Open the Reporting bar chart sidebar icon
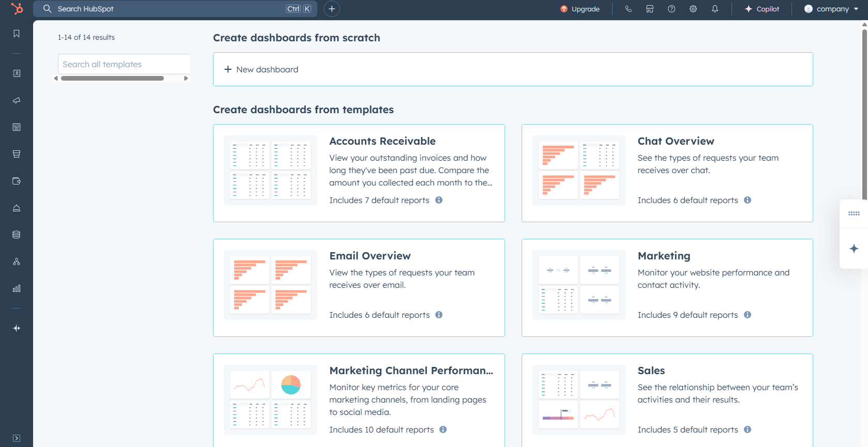The width and height of the screenshot is (868, 447). coord(17,288)
